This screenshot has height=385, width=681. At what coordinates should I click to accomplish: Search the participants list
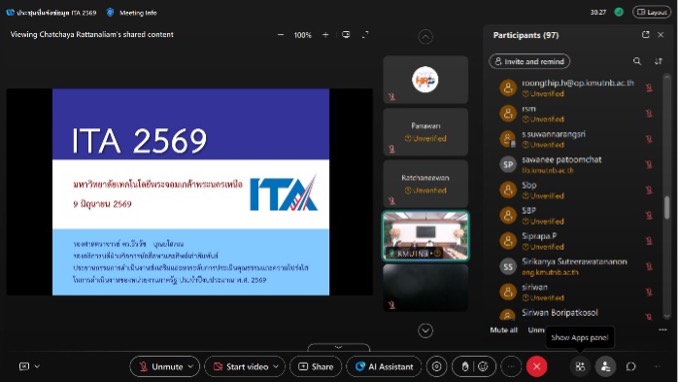click(x=638, y=61)
